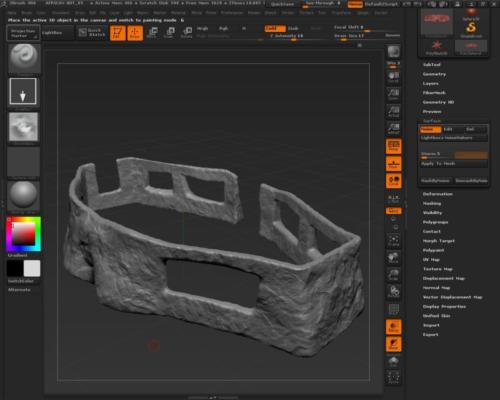Select the Move transform icon

[153, 33]
